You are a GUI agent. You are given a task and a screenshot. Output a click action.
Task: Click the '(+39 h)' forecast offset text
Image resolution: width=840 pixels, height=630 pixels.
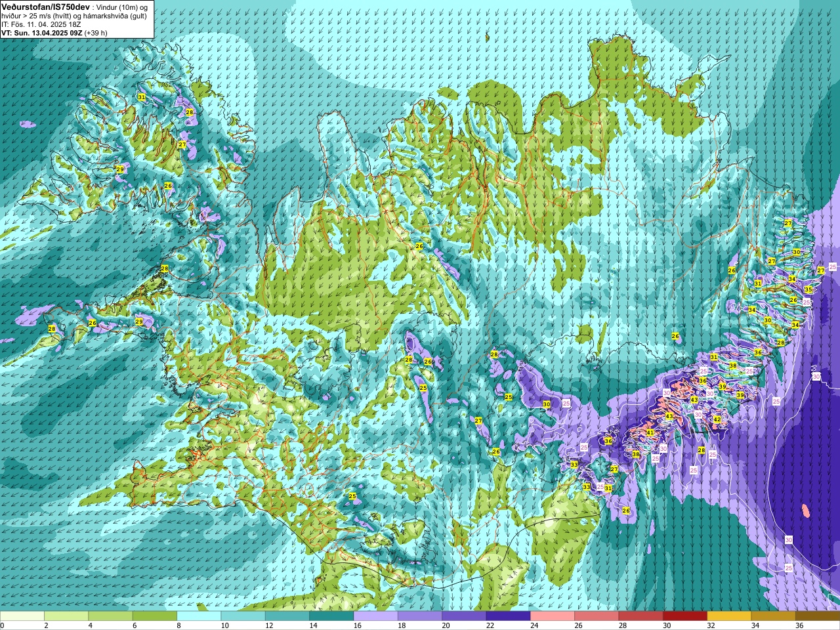(x=96, y=33)
